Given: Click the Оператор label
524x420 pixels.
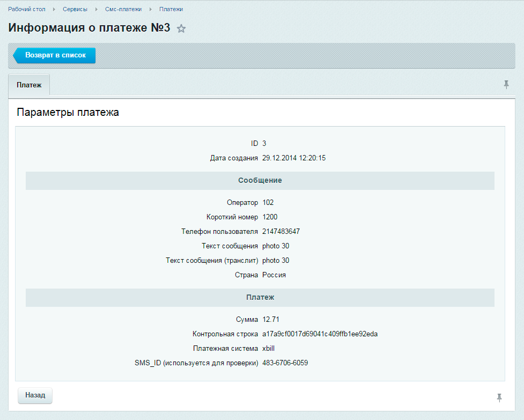Looking at the screenshot, I should tap(242, 202).
